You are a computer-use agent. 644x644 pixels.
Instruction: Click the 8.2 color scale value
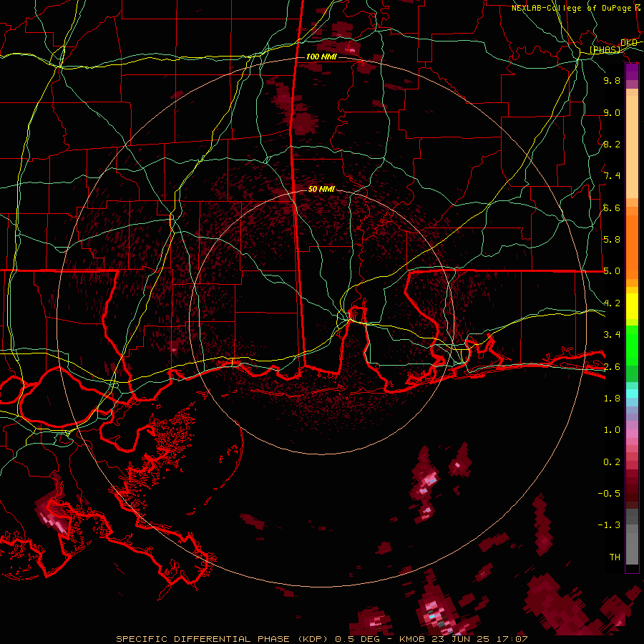(x=612, y=144)
